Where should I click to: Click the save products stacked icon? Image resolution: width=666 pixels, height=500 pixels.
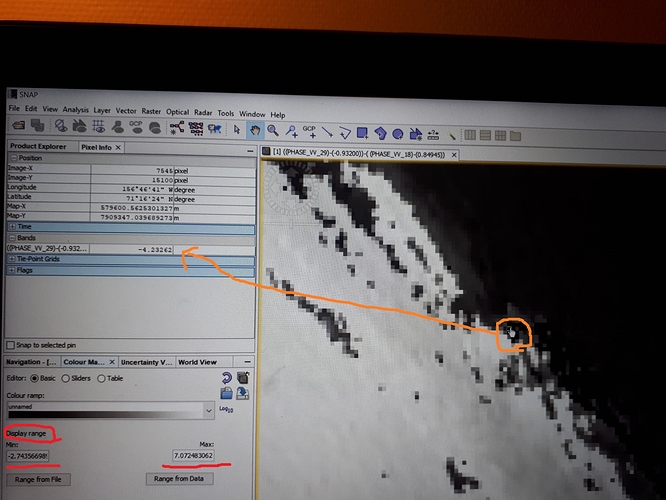[38, 125]
